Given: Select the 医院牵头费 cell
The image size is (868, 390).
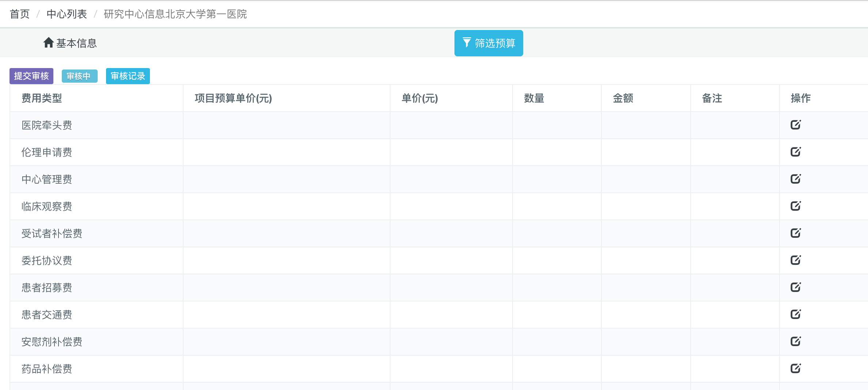Looking at the screenshot, I should [97, 125].
